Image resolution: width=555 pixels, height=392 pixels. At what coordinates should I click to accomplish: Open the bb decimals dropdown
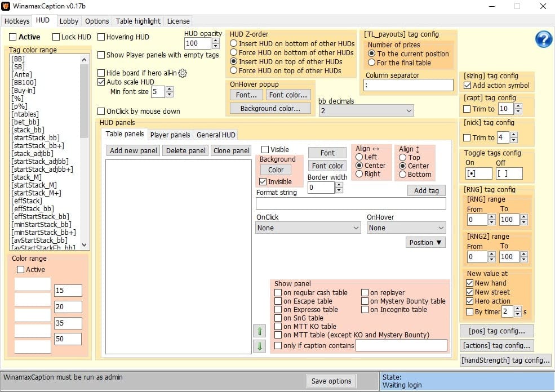366,111
